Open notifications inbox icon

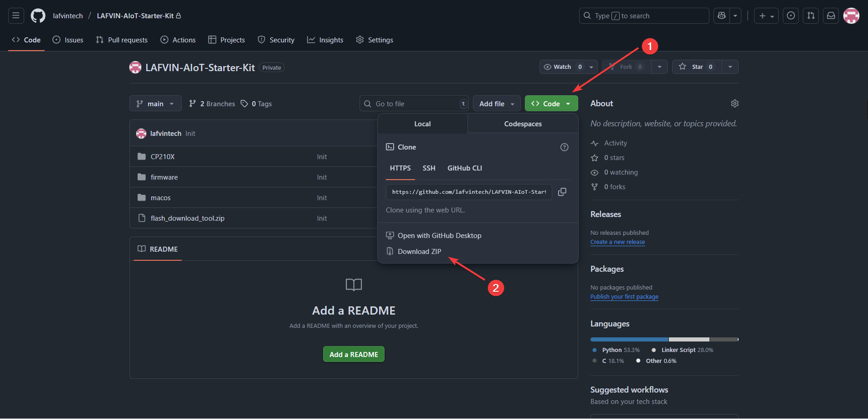click(x=831, y=16)
